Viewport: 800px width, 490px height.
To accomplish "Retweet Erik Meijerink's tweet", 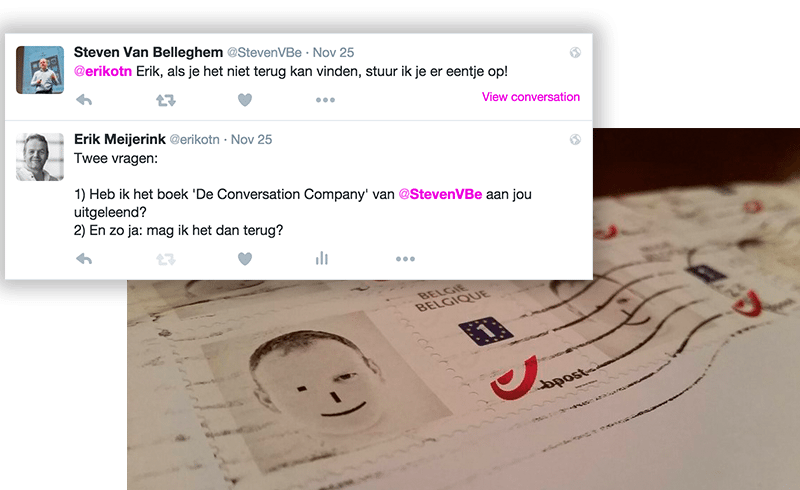I will tap(166, 259).
